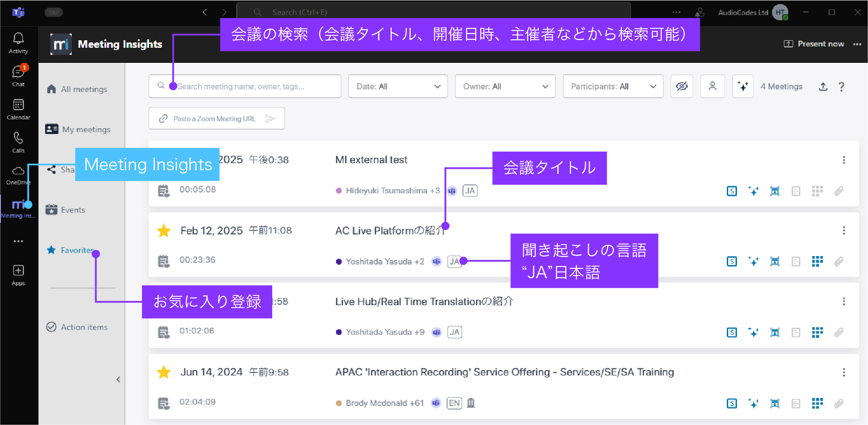Click Hideyuki Tsumashima +3 participants
868x425 pixels.
pos(393,191)
